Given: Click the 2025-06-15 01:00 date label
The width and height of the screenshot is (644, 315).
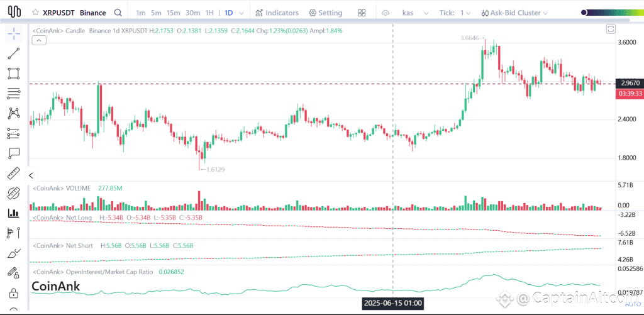Looking at the screenshot, I should click(x=392, y=304).
